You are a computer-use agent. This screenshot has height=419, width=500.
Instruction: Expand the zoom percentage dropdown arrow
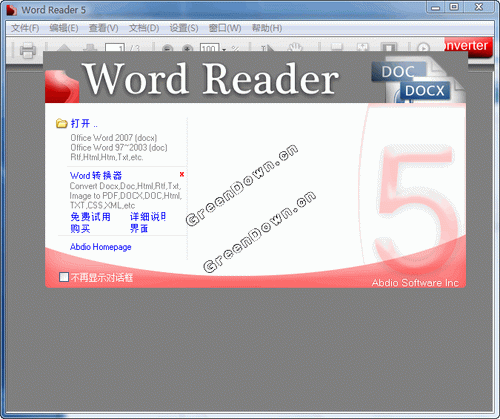[224, 50]
